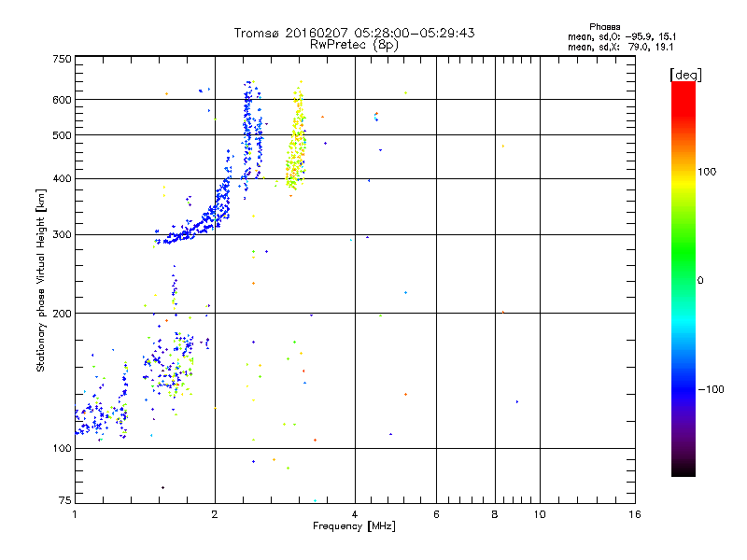Click the black bottom of the phase colorbar

[684, 469]
